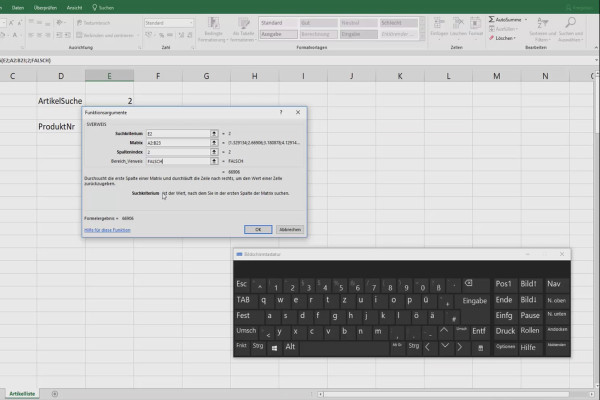
Task: Click the Löschen eraser icon in Bearbeiten
Action: (x=492, y=38)
